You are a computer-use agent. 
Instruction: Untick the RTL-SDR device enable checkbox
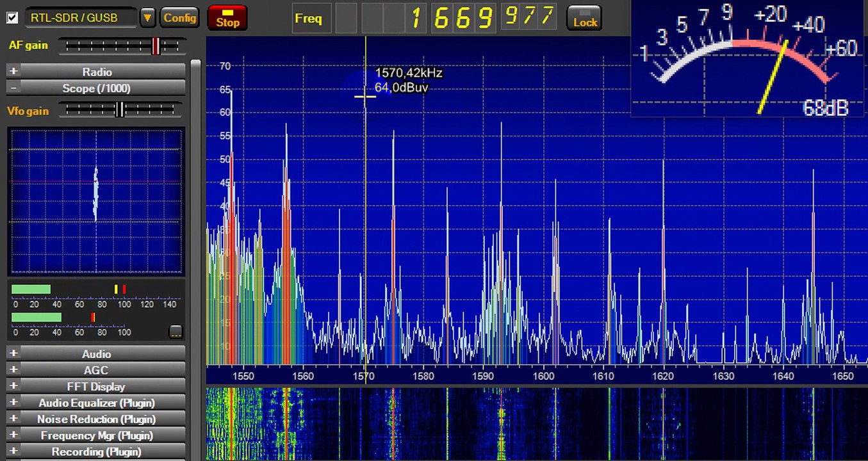(12, 17)
